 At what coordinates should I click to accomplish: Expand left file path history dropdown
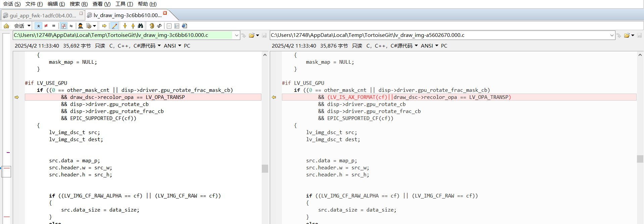point(237,35)
